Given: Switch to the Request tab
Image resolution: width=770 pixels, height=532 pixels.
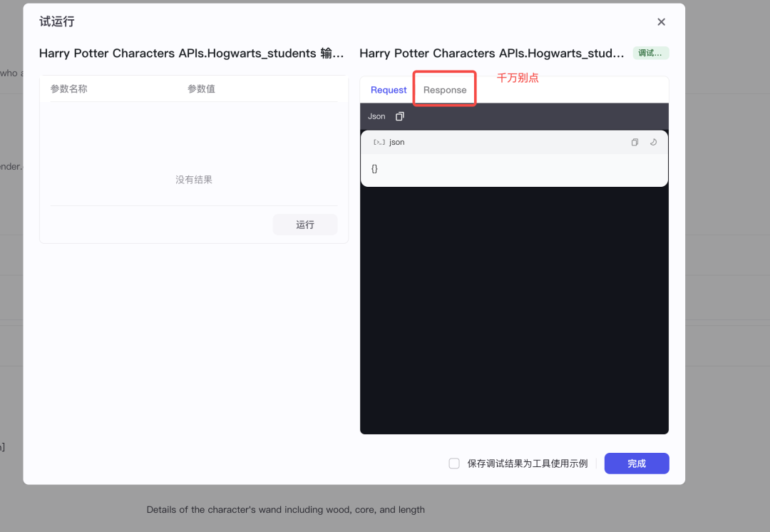Looking at the screenshot, I should tap(389, 90).
